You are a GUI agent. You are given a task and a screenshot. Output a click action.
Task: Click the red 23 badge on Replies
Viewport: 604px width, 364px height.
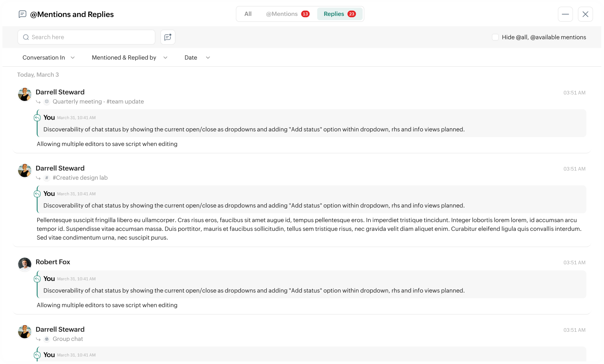tap(352, 14)
